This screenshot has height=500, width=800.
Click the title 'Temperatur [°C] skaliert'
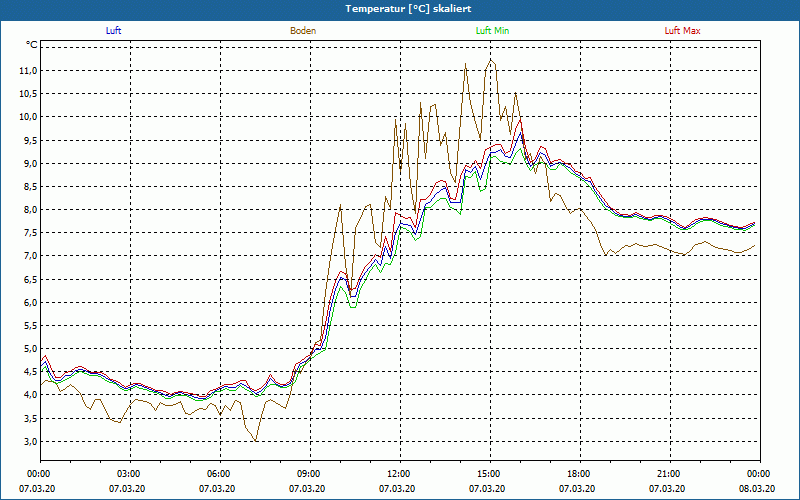point(408,9)
